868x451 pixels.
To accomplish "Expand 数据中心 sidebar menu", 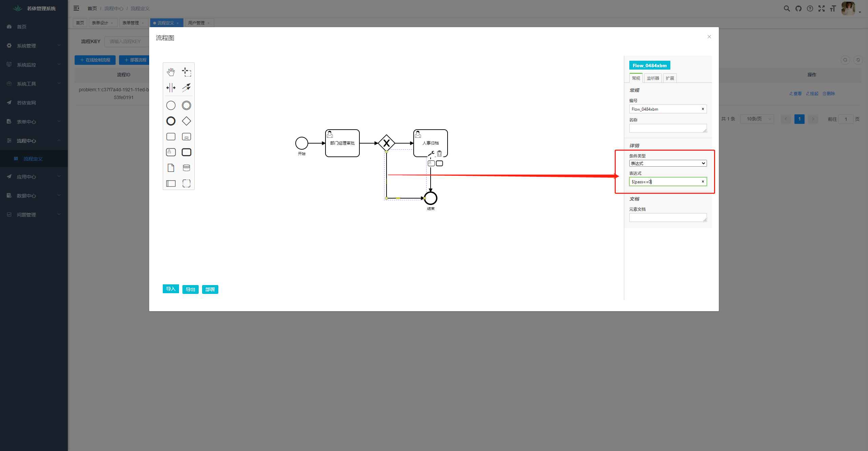I will [x=34, y=195].
